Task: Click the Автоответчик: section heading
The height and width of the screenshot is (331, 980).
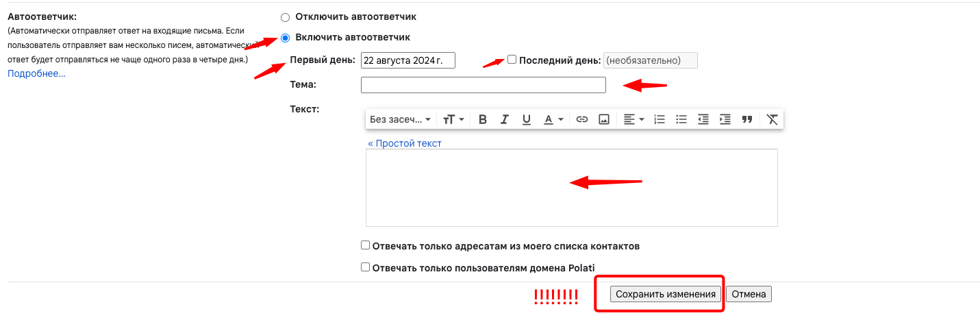Action: [x=42, y=16]
